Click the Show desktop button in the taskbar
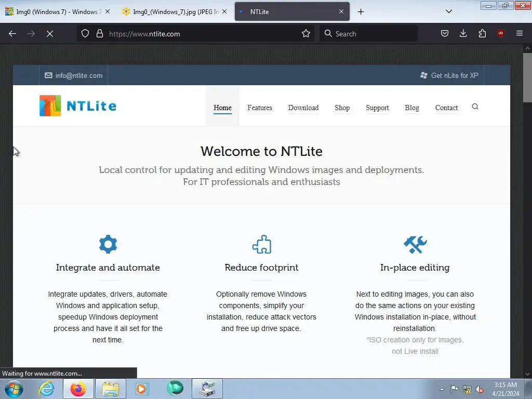The width and height of the screenshot is (532, 399). click(528, 389)
